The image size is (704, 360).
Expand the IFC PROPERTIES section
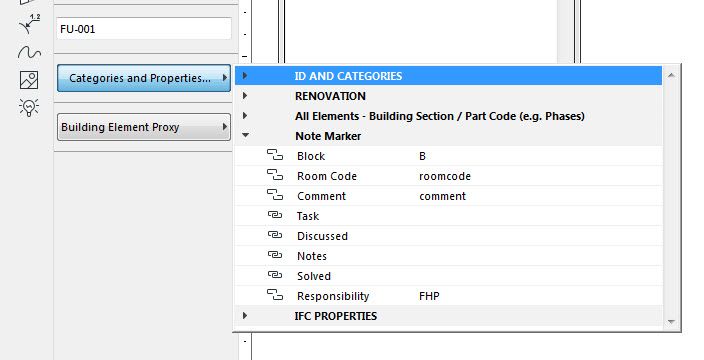[x=245, y=316]
